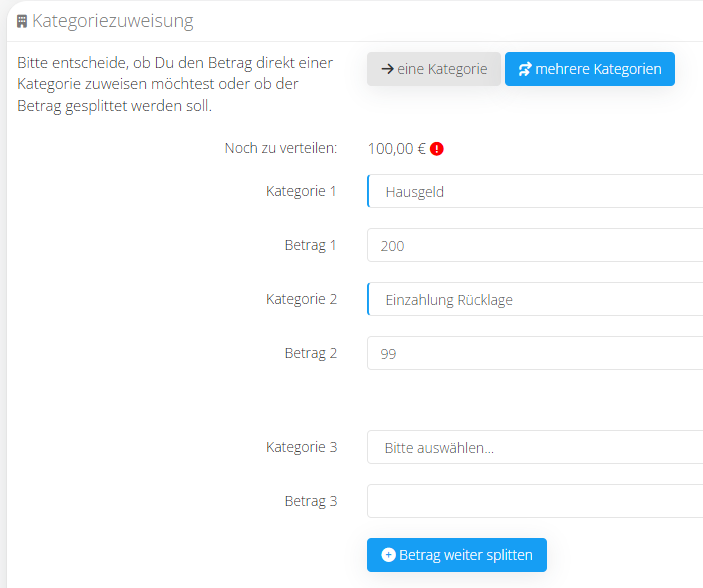Expand the Kategorie 3 Bitte auswählen dropdown
Screen dimensions: 703x588
[x=535, y=447]
